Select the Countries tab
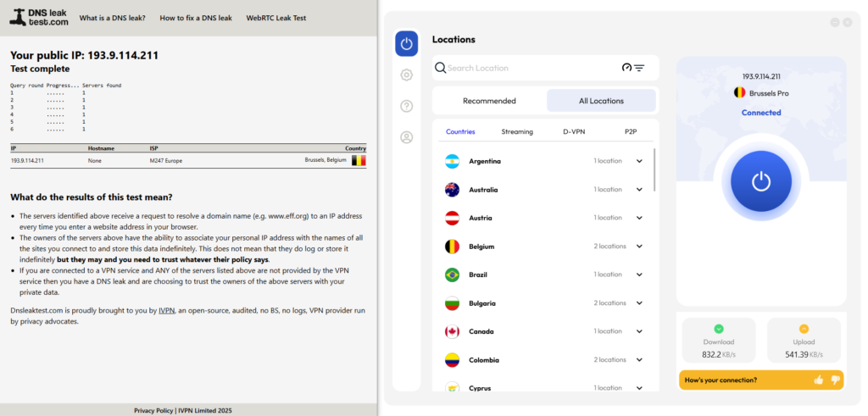Screen dimensions: 868x416 pyautogui.click(x=460, y=131)
